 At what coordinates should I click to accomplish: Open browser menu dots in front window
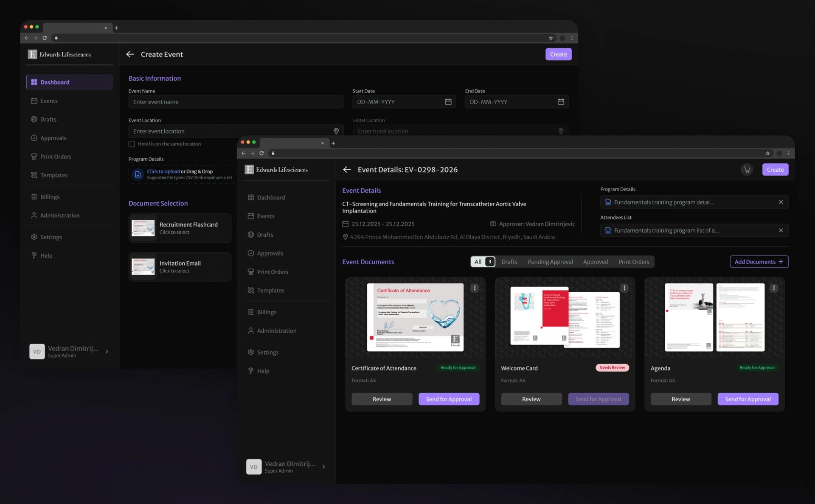(x=789, y=153)
